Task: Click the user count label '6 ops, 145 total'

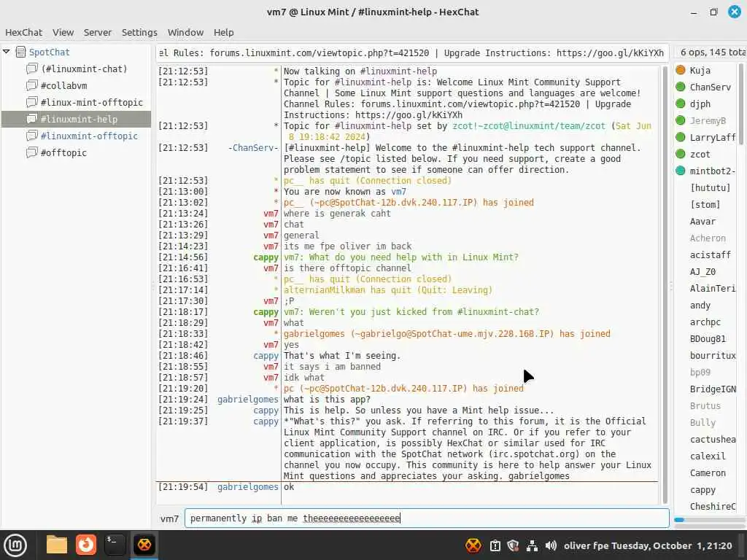Action: click(712, 52)
